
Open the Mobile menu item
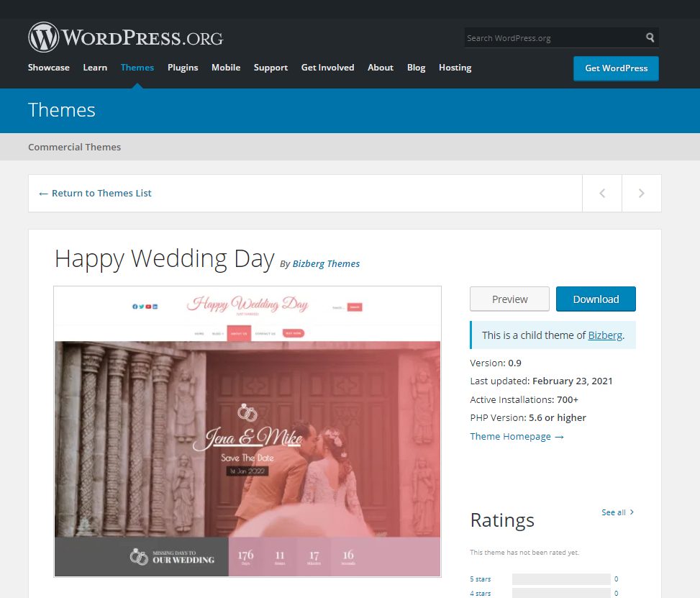tap(226, 68)
